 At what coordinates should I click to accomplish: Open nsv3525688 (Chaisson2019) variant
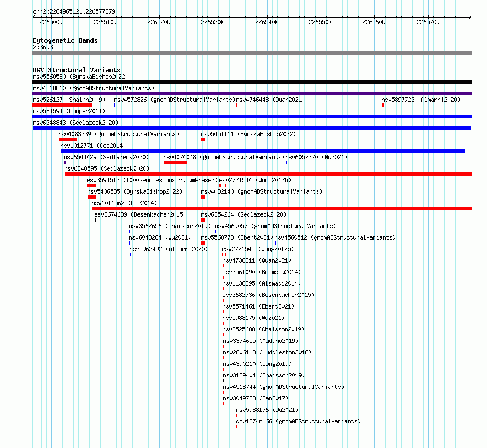click(x=263, y=329)
